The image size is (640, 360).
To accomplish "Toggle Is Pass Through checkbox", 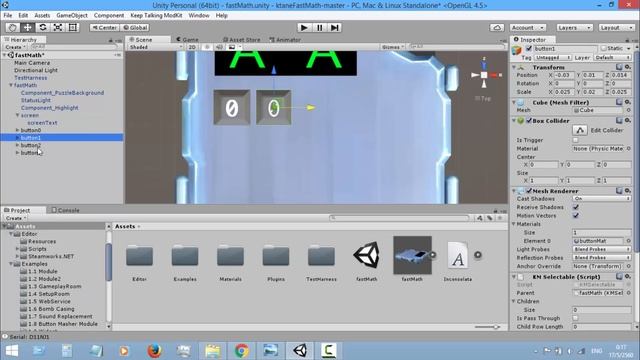I will (x=576, y=318).
